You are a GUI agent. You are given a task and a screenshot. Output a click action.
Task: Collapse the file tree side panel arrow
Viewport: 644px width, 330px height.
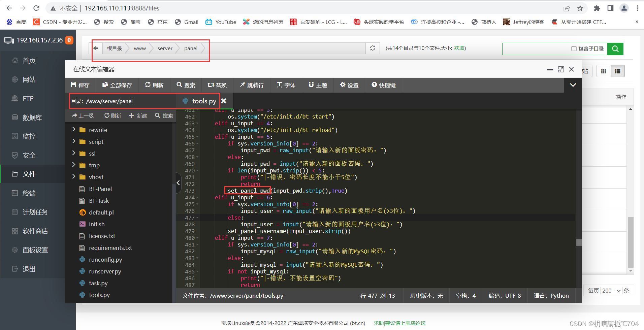click(179, 183)
